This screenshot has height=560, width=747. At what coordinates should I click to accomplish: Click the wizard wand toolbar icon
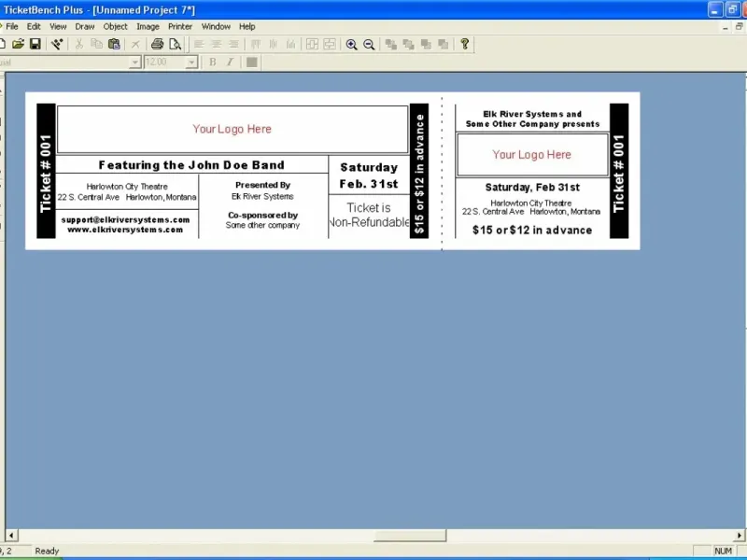[x=57, y=44]
